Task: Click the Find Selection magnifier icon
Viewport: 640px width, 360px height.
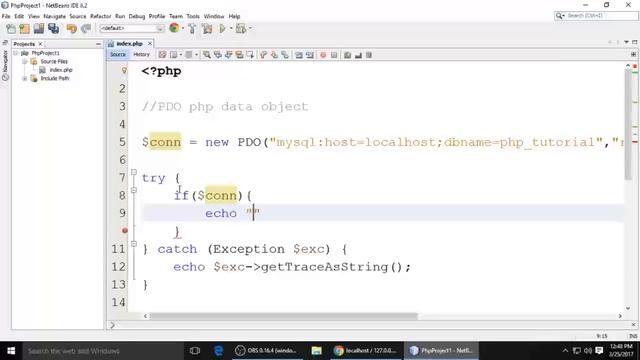Action: (207, 55)
